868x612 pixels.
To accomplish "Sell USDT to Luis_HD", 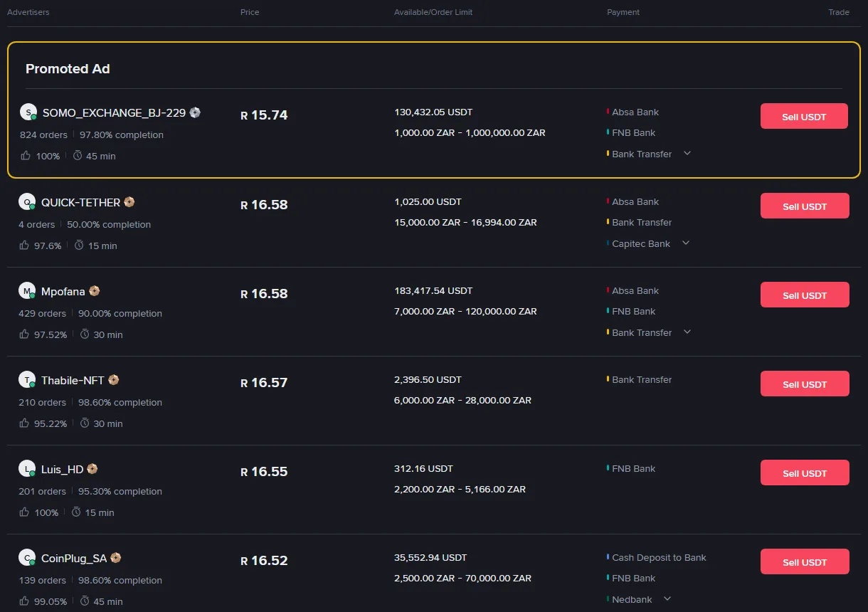I will click(x=805, y=473).
